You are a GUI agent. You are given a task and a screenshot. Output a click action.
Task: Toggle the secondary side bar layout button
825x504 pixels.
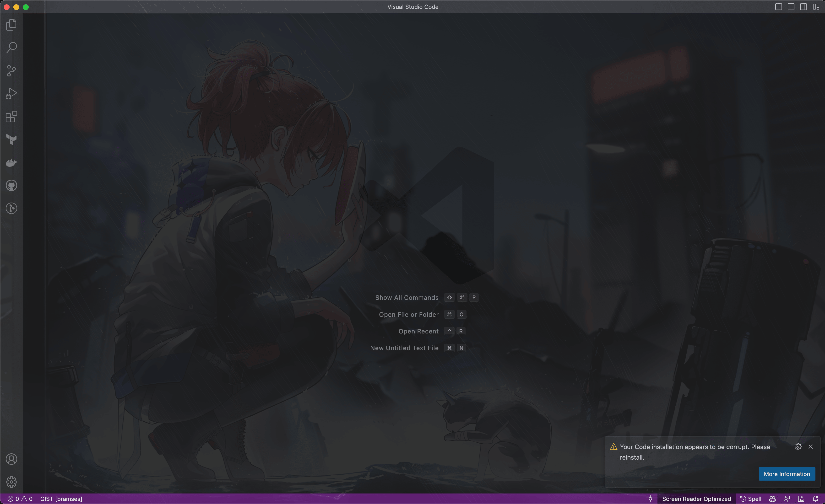tap(803, 7)
